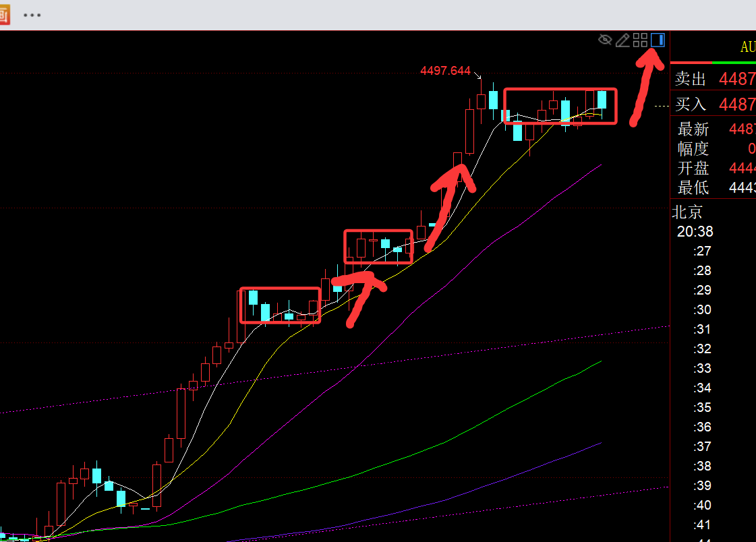Click the yellow AU symbol title

point(748,47)
